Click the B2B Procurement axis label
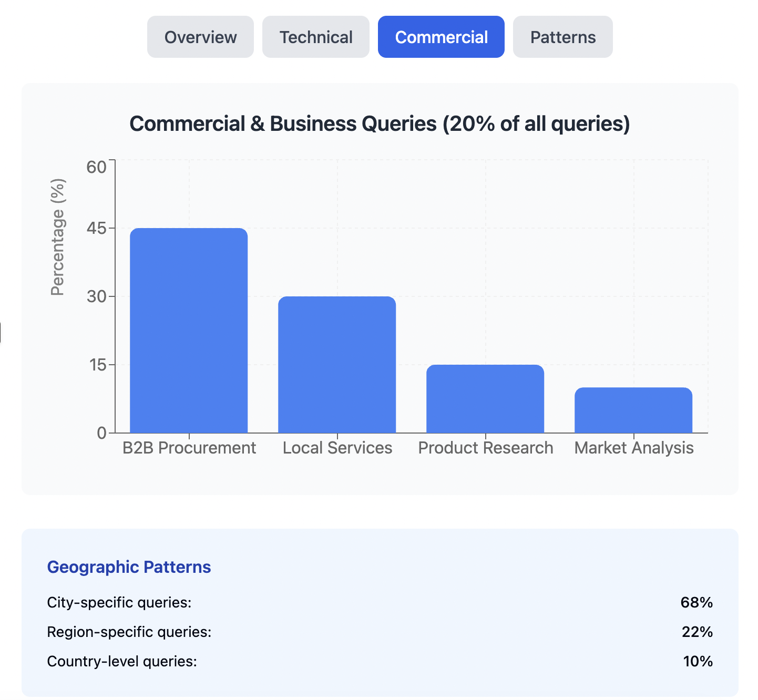Viewport: 758px width, 700px height. 189,448
